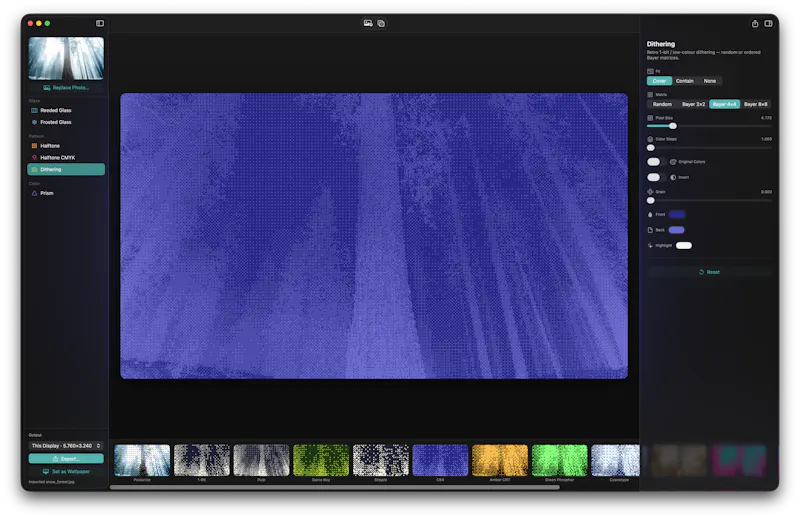800x519 pixels.
Task: Toggle the Invert switch
Action: (656, 177)
